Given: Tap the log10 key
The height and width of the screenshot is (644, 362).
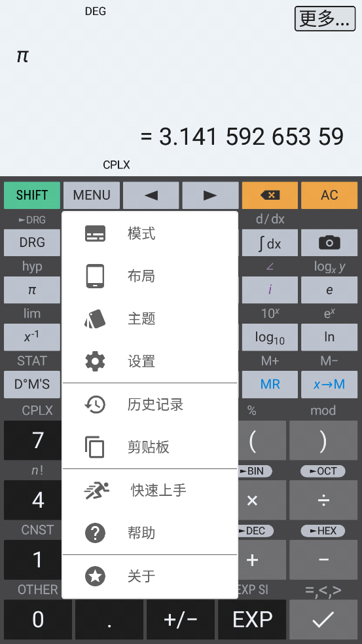Looking at the screenshot, I should pyautogui.click(x=270, y=337).
